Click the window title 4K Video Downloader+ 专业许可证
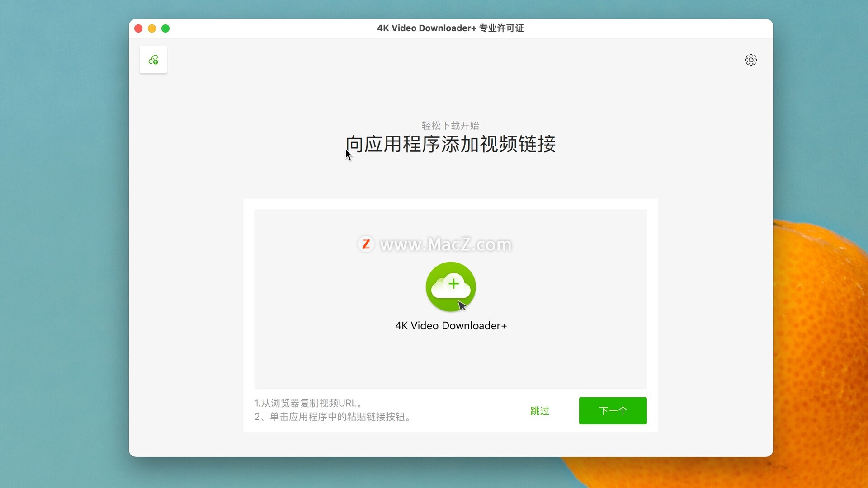 pyautogui.click(x=450, y=28)
